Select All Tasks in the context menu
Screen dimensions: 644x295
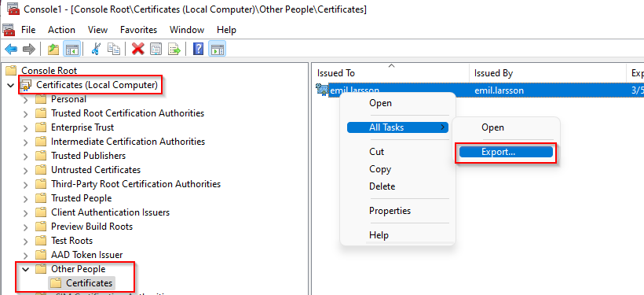(397, 127)
